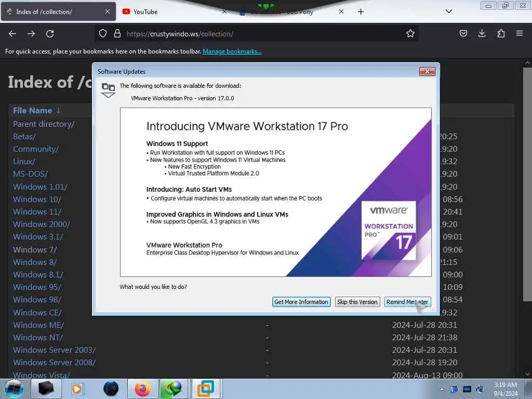Open the Windows Server 2003/ folder link
532x399 pixels.
pyautogui.click(x=54, y=350)
